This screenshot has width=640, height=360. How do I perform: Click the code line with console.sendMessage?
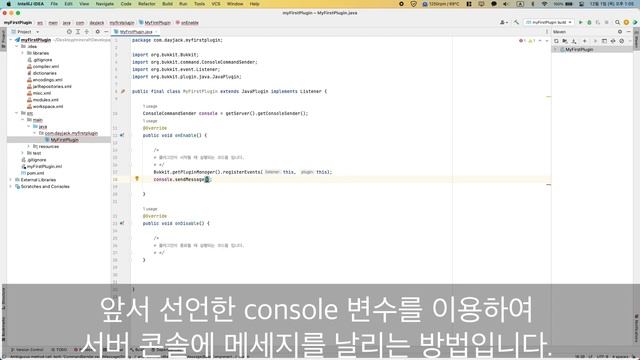tap(182, 180)
